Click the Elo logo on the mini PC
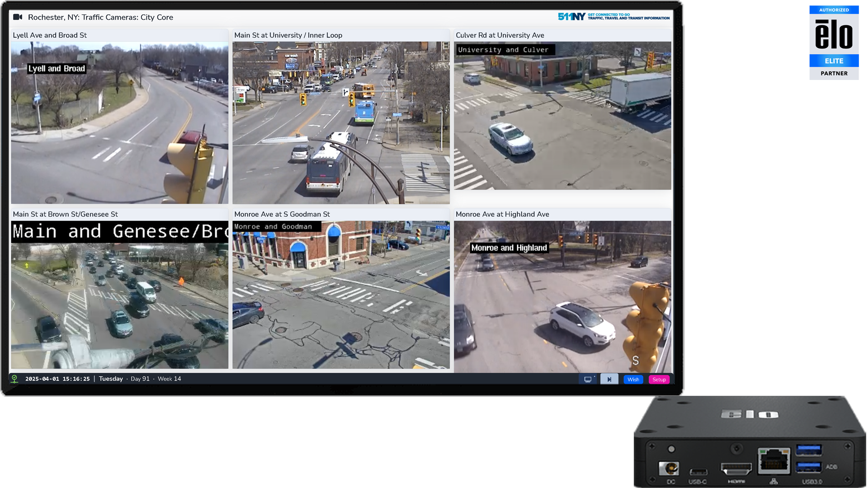 click(749, 414)
